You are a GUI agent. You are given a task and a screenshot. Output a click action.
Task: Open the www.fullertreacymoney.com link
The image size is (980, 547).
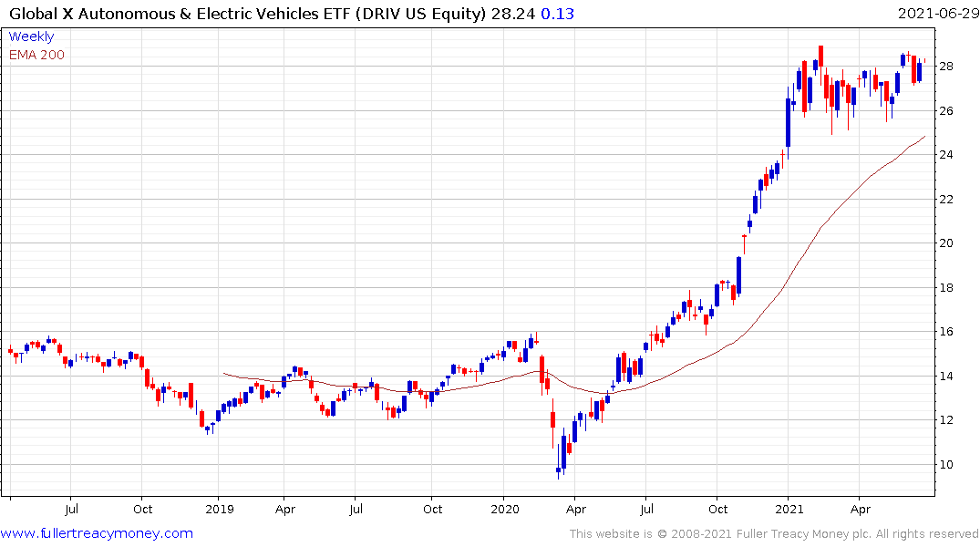pos(97,533)
